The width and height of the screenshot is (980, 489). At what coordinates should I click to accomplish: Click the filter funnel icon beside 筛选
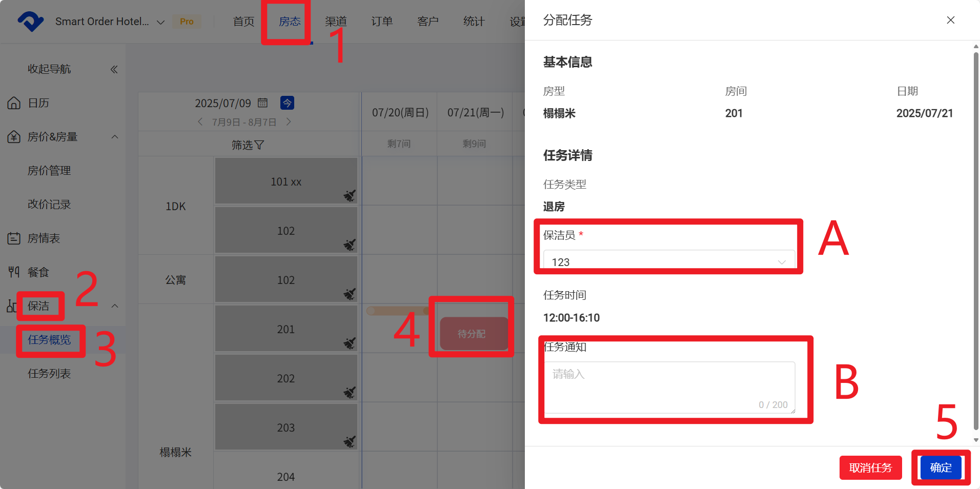point(259,145)
